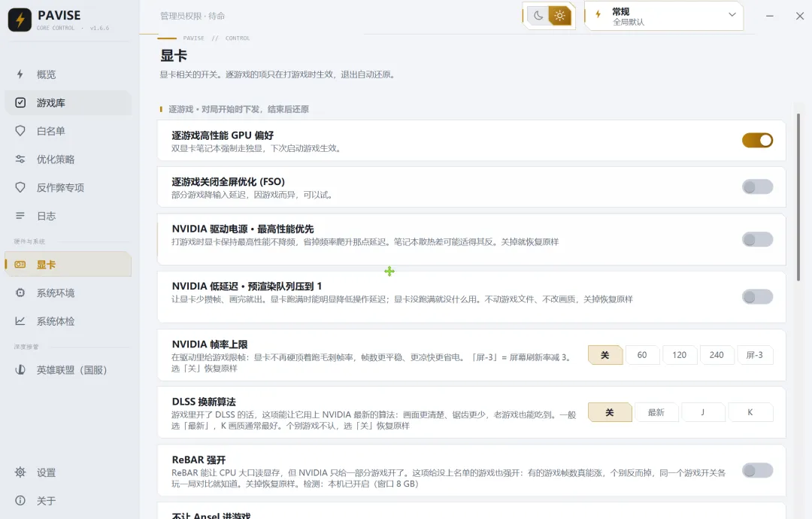This screenshot has height=519, width=812.
Task: Set DLSS 换新算法 to K
Action: tap(750, 412)
